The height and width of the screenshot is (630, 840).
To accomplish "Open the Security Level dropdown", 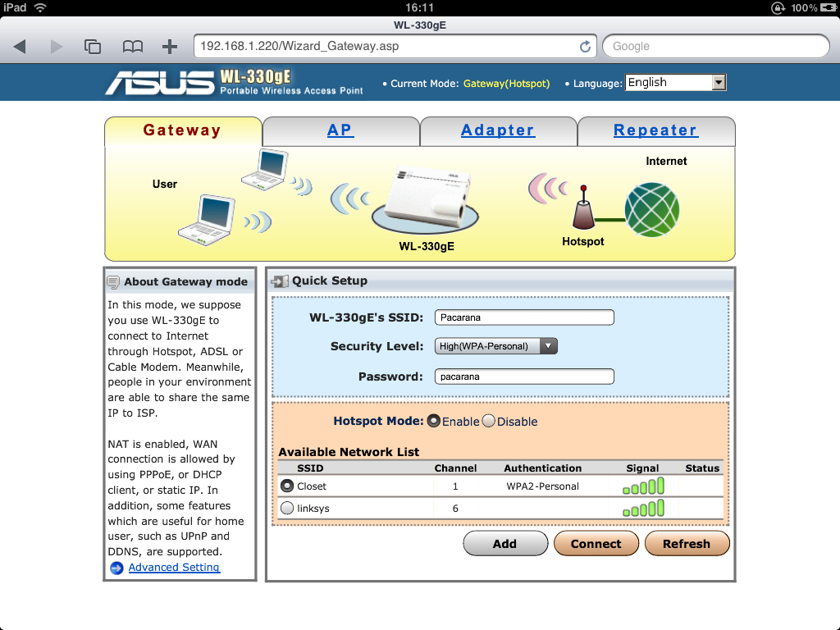I will point(496,346).
